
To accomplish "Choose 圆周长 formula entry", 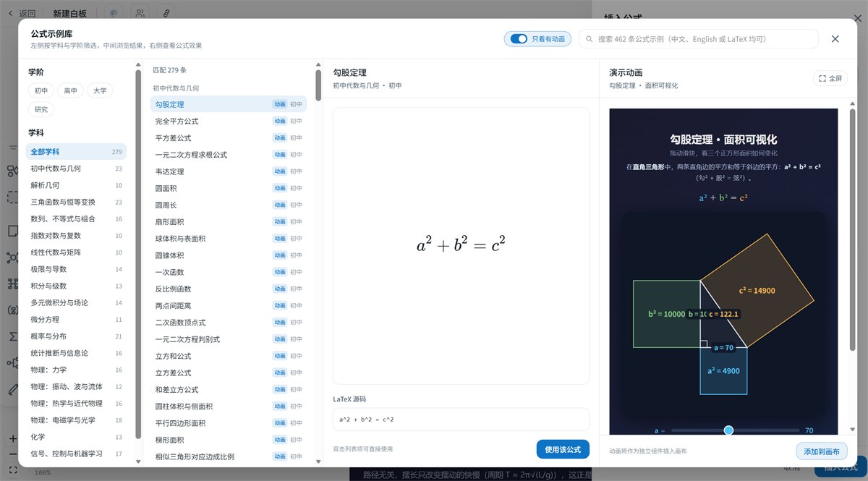I will (229, 205).
